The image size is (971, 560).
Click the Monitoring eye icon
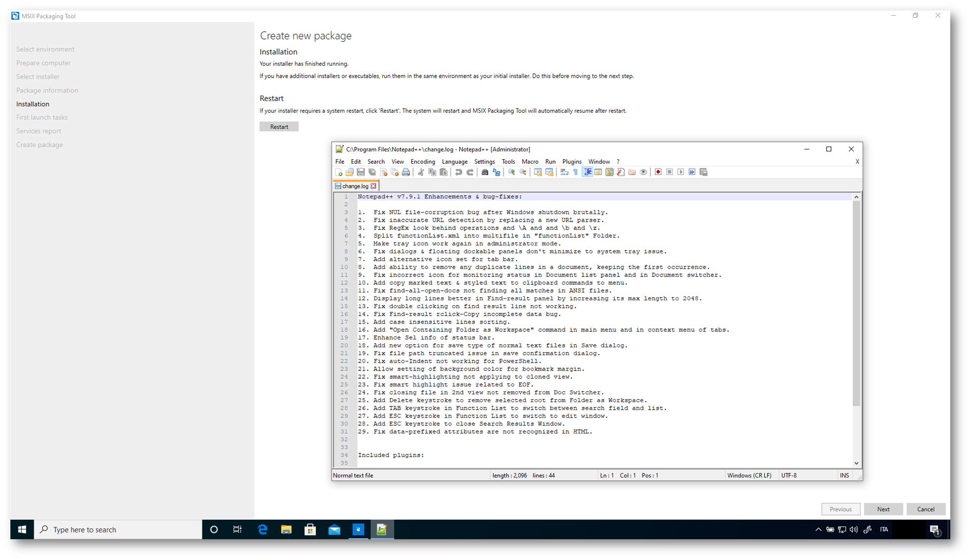tap(643, 172)
